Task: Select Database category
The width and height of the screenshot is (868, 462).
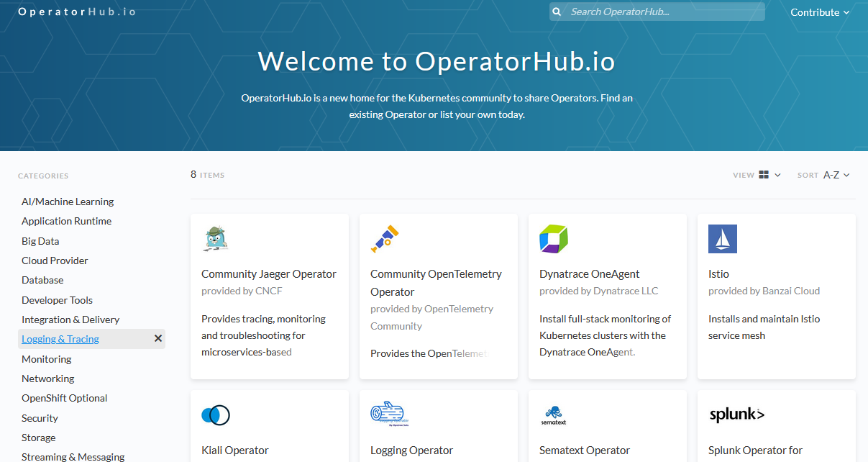Action: pos(42,280)
